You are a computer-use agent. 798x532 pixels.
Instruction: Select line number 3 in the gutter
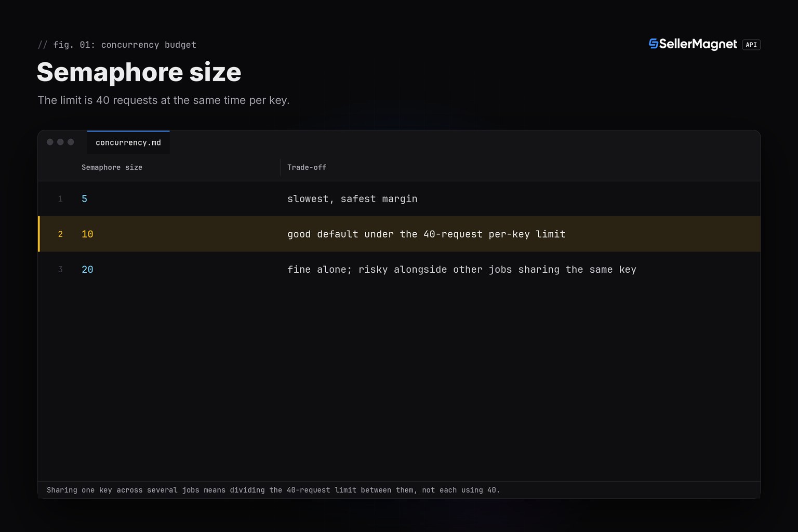[x=60, y=270]
